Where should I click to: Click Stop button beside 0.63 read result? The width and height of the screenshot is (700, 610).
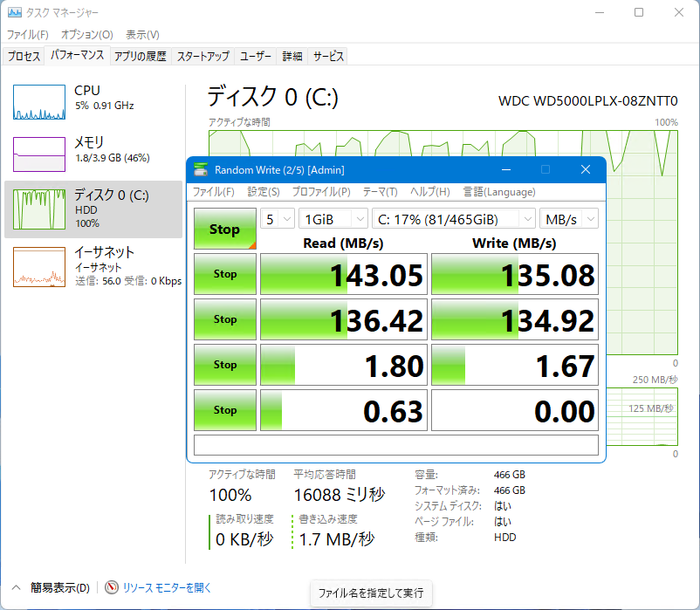point(225,410)
